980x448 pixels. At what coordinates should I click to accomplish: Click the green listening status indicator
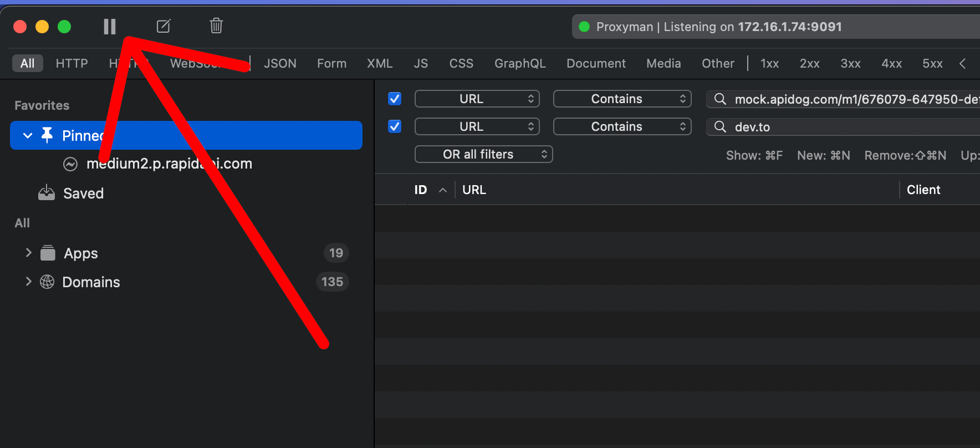pyautogui.click(x=584, y=27)
